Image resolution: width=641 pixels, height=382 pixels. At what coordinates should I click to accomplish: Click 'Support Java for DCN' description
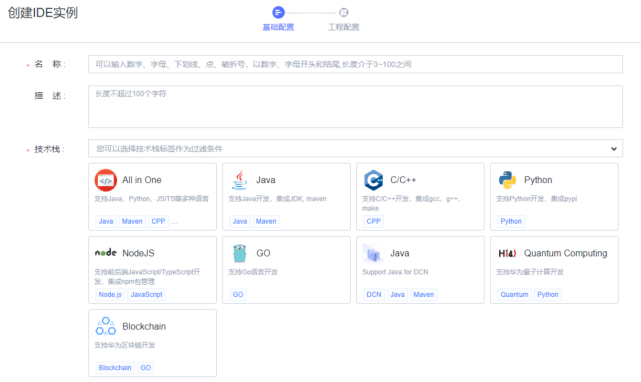pos(395,272)
